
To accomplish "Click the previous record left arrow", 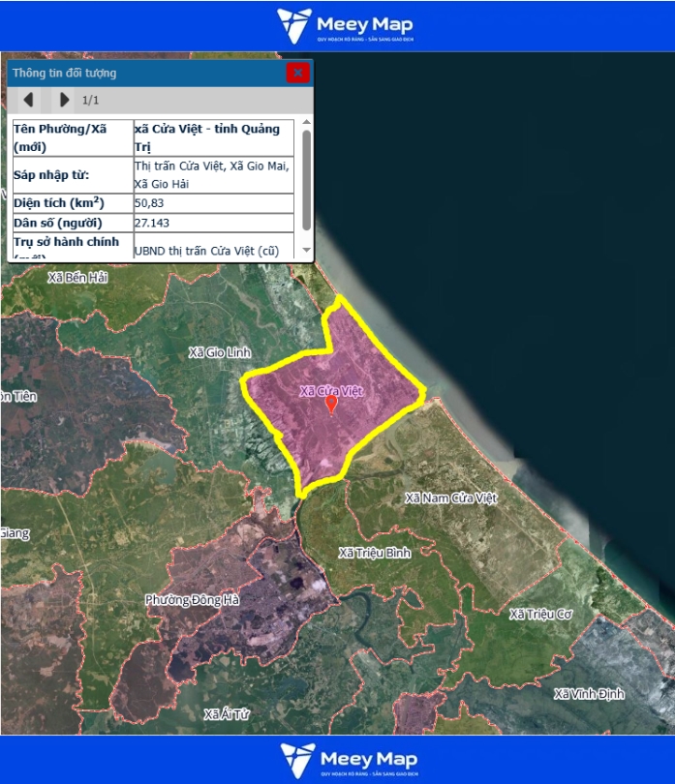I will coord(28,100).
